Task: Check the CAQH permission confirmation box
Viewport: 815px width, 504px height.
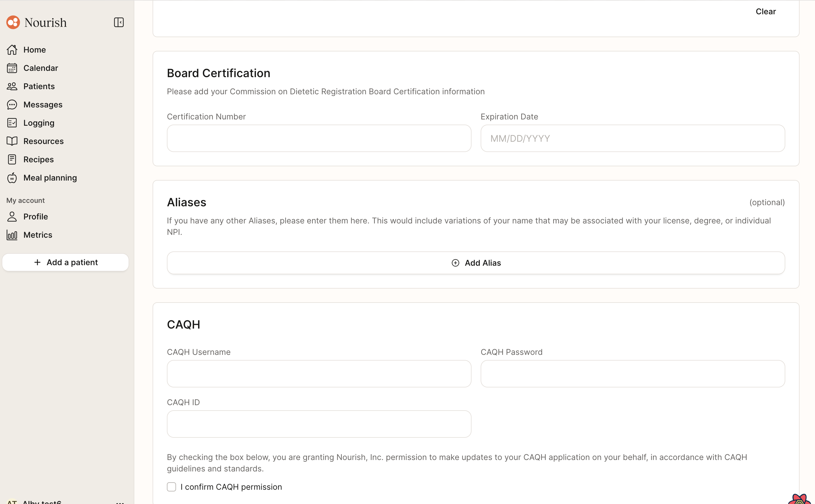Action: (171, 487)
